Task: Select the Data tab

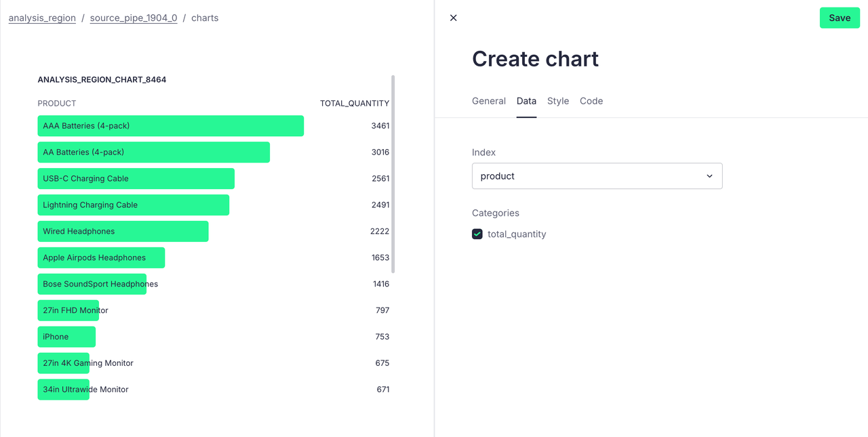Action: 526,101
